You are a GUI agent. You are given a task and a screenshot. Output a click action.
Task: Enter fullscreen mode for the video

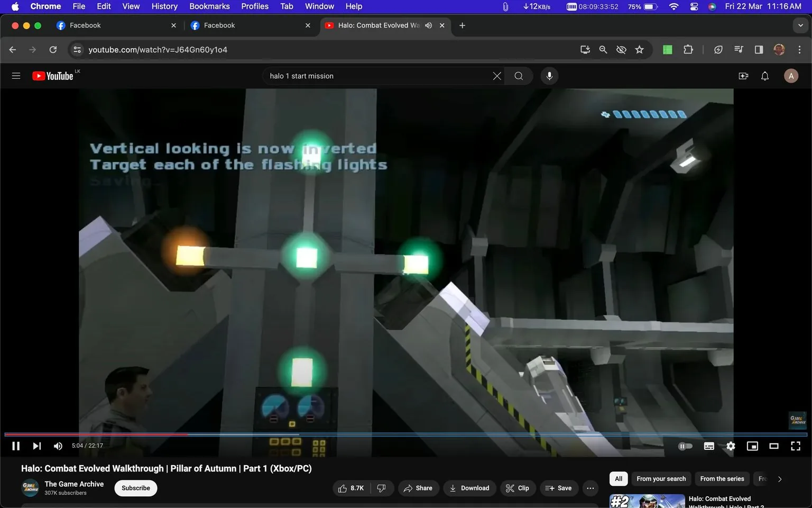(795, 446)
